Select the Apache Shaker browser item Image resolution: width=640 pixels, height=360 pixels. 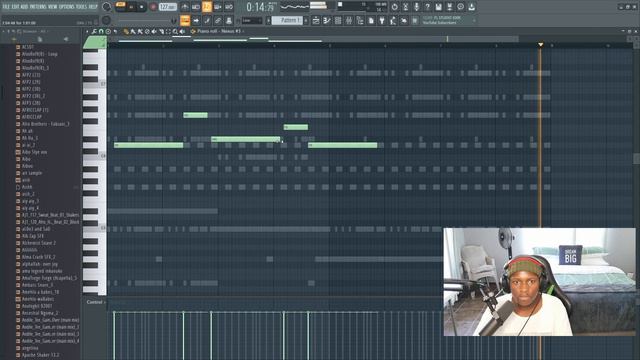40,355
